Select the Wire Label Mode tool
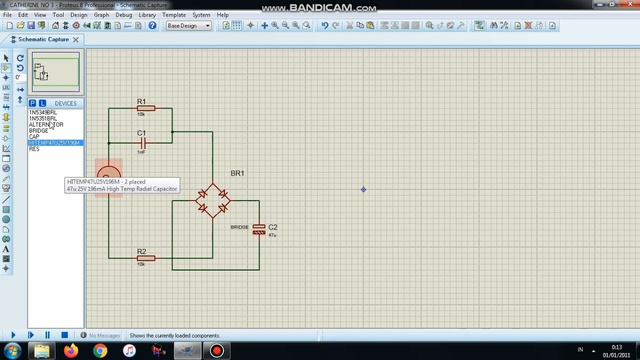This screenshot has height=360, width=640. (x=6, y=87)
